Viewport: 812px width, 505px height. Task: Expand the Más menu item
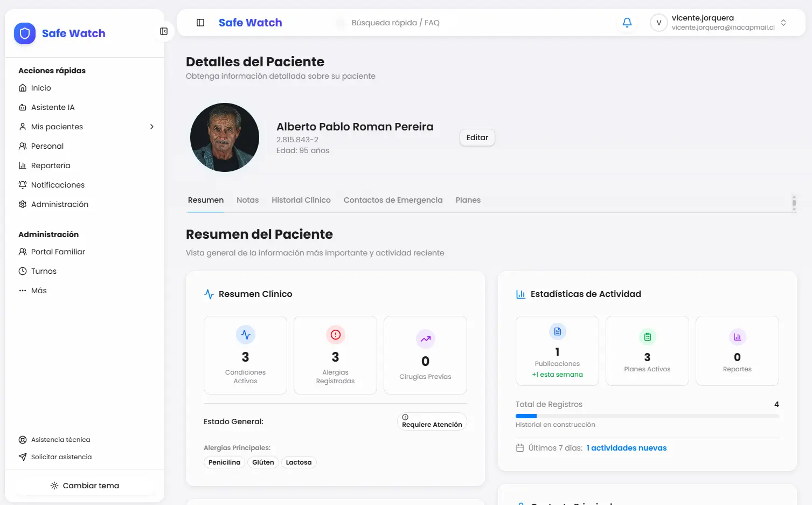(x=38, y=290)
